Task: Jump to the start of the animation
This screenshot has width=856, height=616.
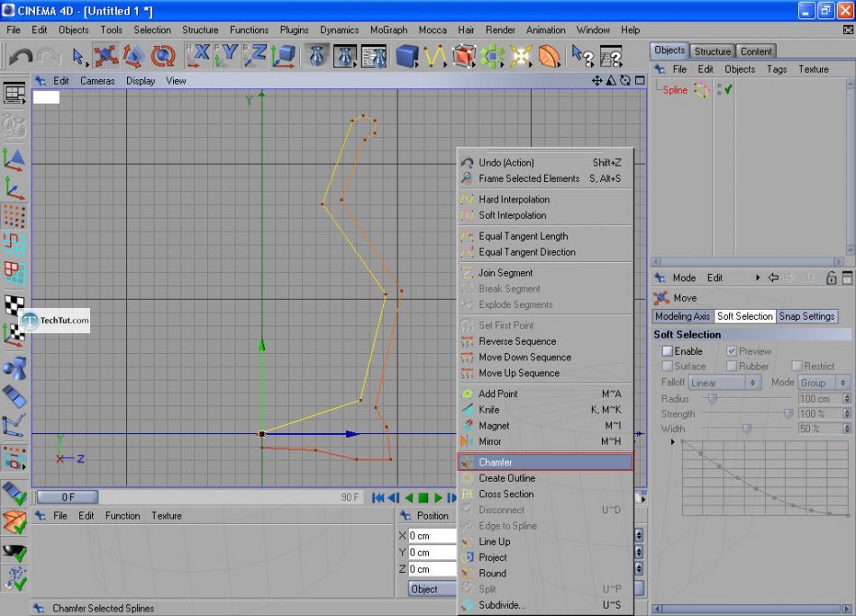Action: [x=378, y=498]
